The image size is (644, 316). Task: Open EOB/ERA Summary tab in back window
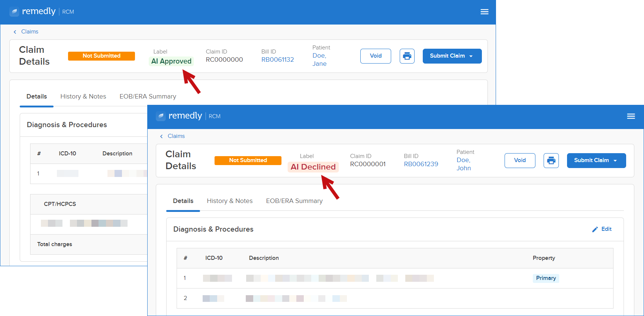click(x=148, y=97)
